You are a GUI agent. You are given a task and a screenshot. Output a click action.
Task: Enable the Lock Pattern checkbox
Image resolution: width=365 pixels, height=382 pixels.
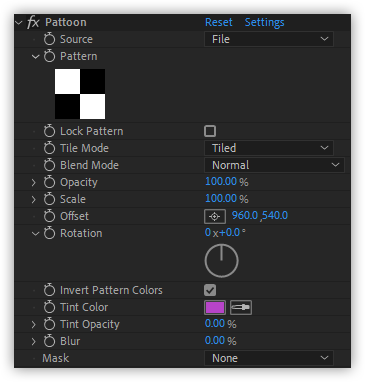pyautogui.click(x=210, y=131)
